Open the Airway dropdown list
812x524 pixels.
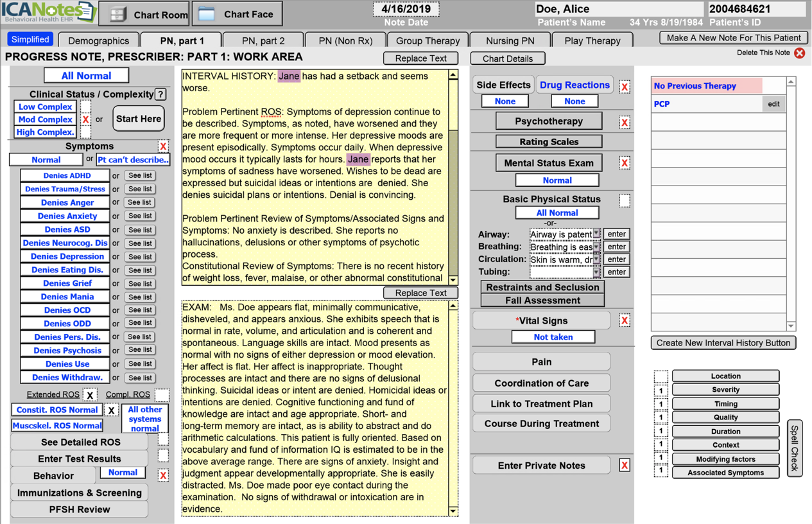pos(596,234)
